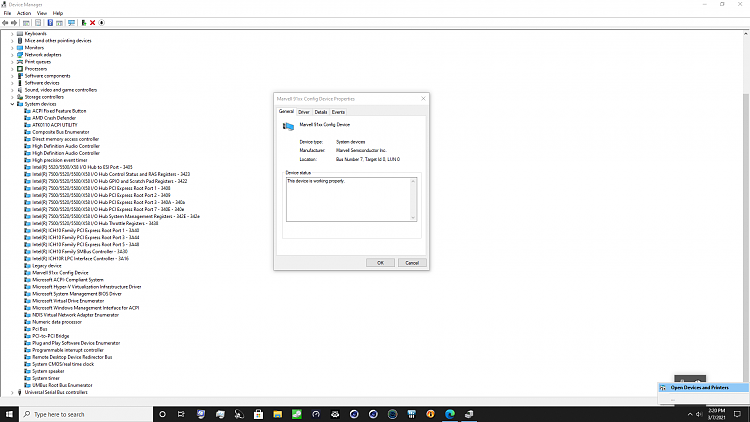Switch to the Details tab
Viewport: 750px width, 422px height.
click(x=320, y=112)
